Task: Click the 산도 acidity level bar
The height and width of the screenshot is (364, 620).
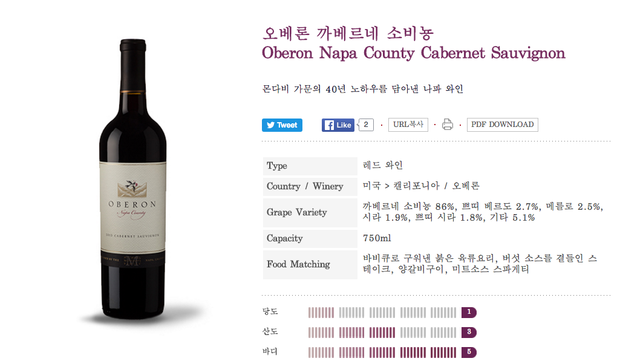Action: point(382,333)
